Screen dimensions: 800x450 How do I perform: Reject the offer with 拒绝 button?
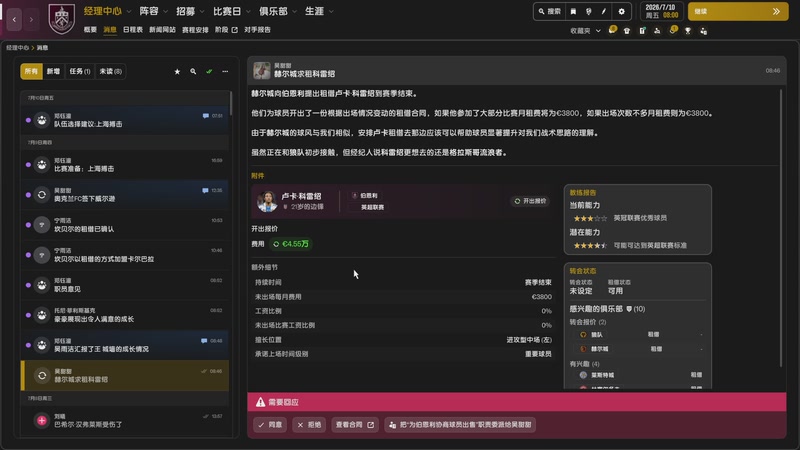[309, 424]
